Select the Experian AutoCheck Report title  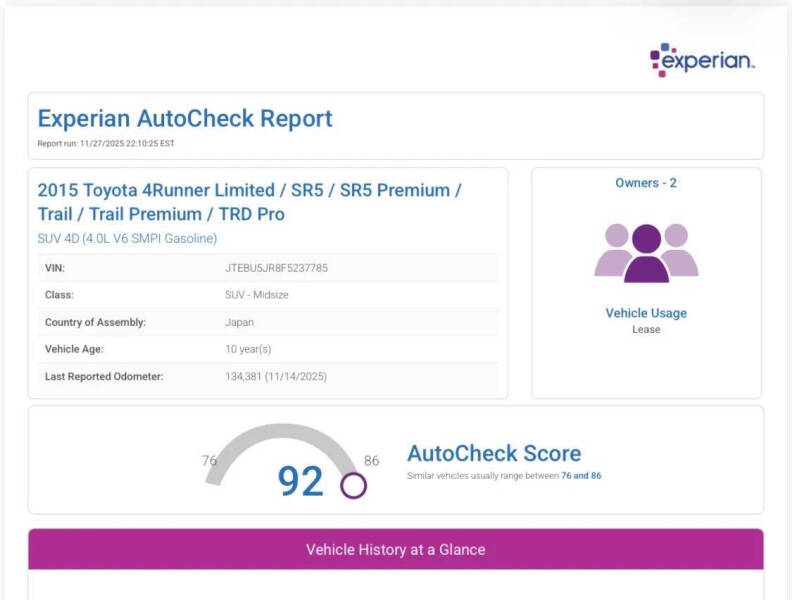(185, 118)
